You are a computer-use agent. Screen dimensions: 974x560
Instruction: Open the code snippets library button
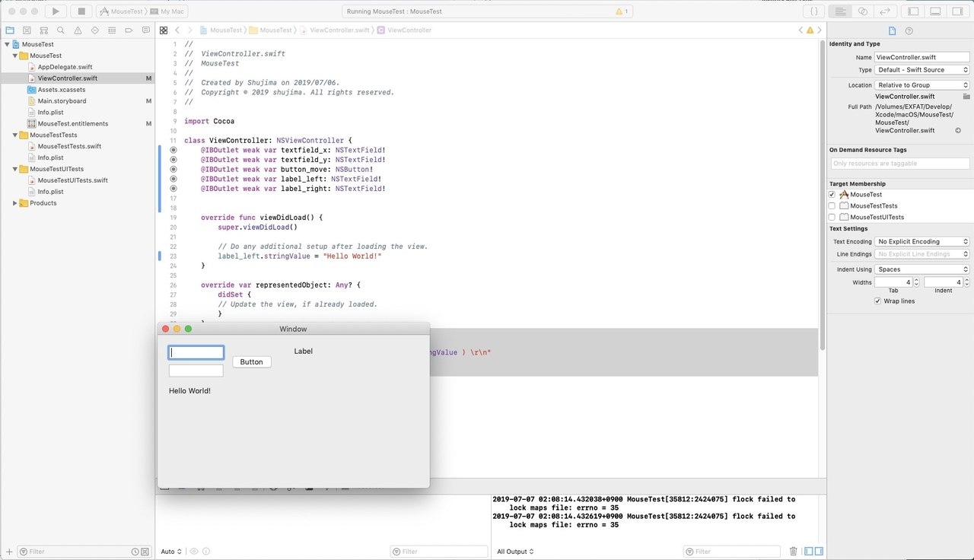[814, 11]
